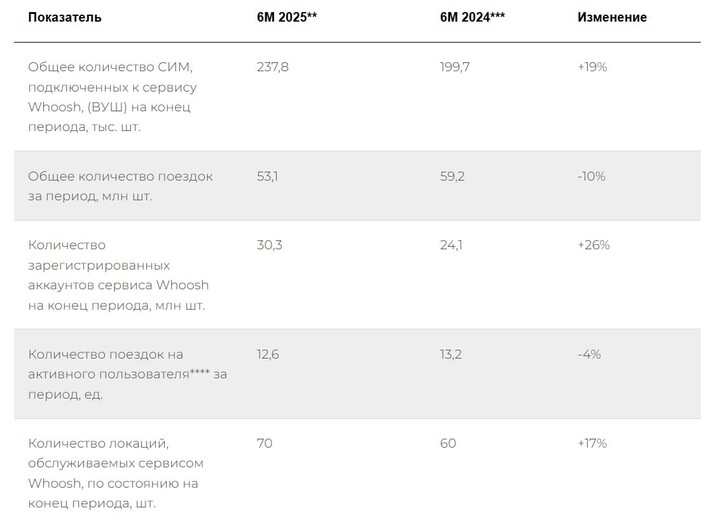Click the Изменение column header
Screen dimensions: 720x522
point(612,17)
